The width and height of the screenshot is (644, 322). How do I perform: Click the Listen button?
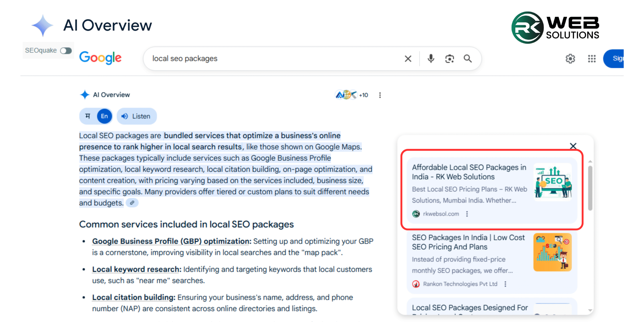[x=137, y=116]
